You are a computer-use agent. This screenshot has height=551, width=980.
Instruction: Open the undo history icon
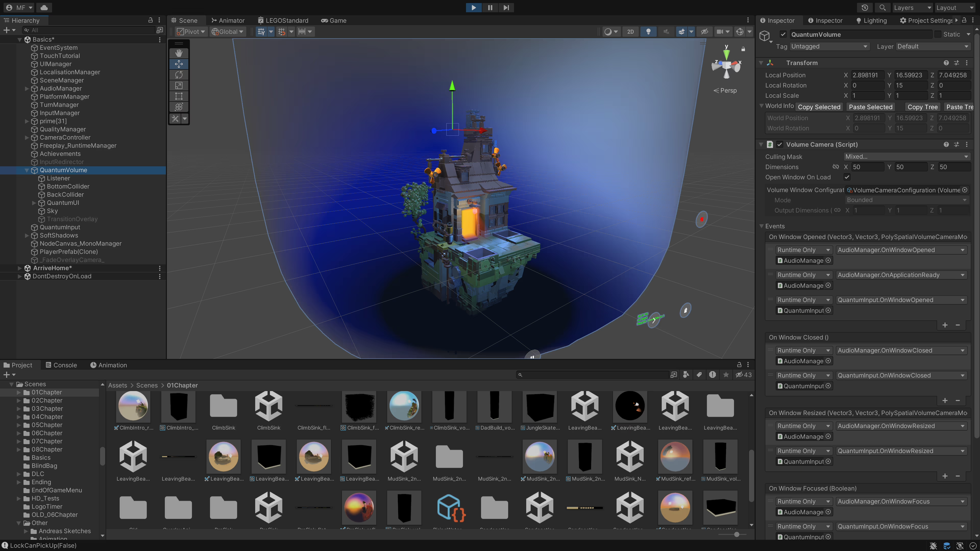tap(865, 8)
